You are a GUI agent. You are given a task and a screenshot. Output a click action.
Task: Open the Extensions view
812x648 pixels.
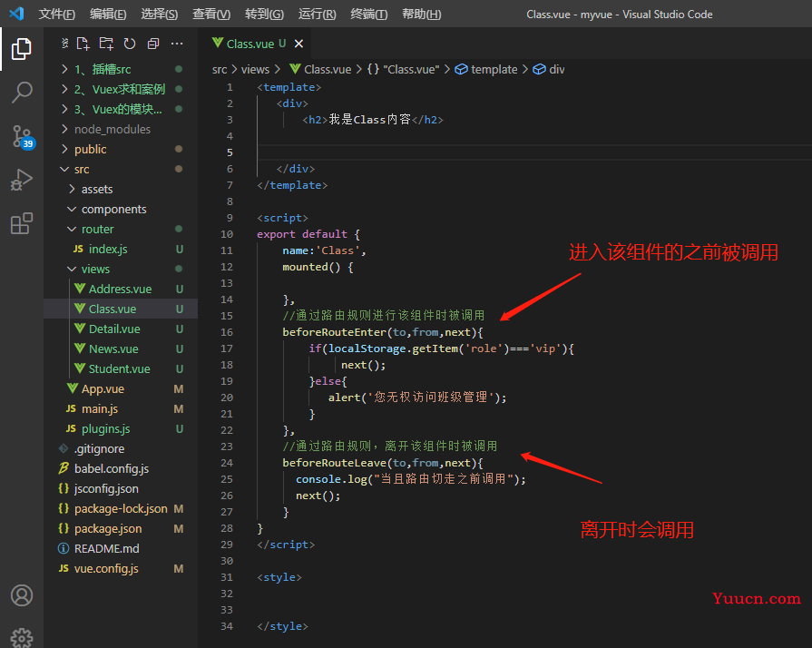[22, 223]
